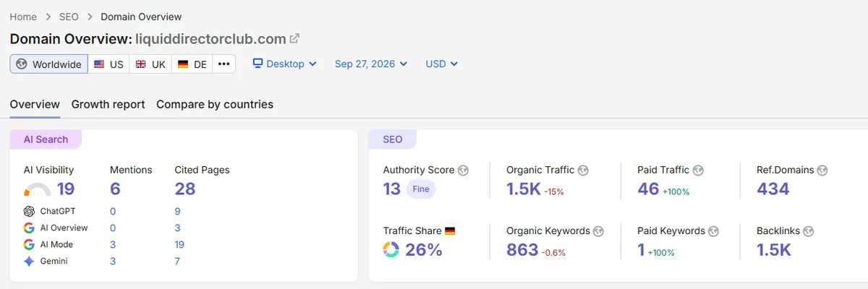Switch to the Growth report tab
The image size is (868, 289).
(108, 104)
